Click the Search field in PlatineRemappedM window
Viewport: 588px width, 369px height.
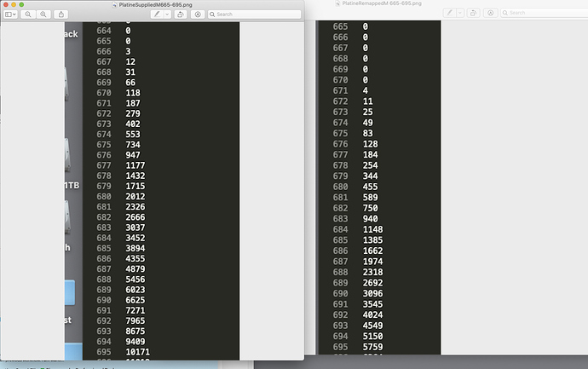click(545, 14)
